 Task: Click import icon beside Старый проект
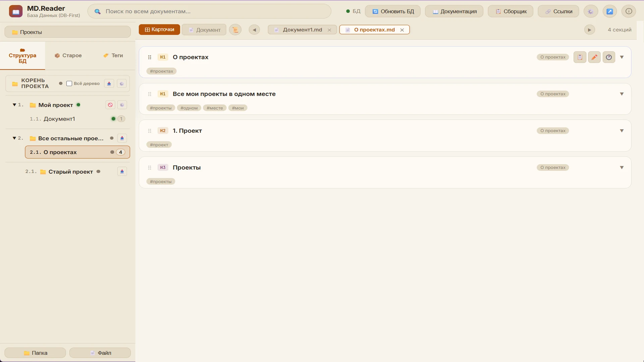click(x=122, y=172)
